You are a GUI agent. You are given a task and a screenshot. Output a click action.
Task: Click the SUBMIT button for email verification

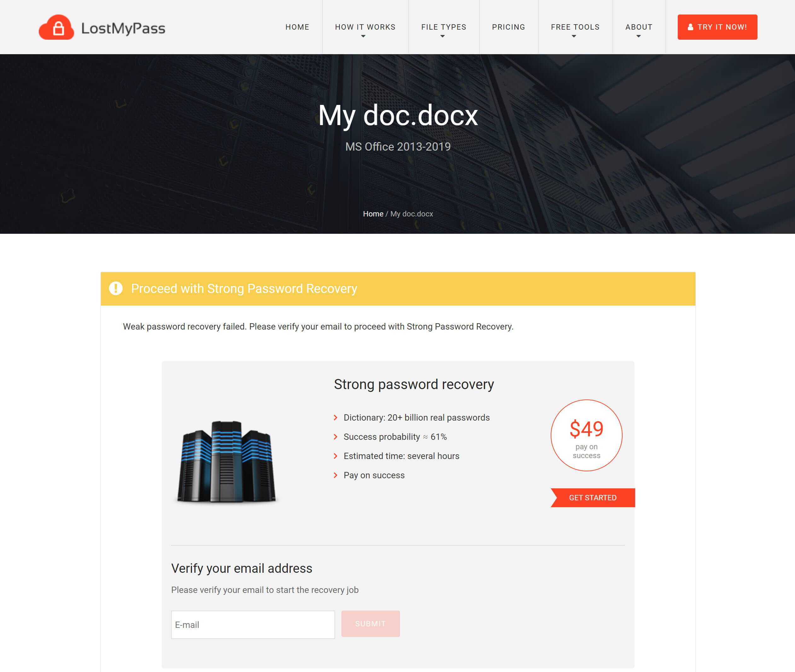coord(370,623)
